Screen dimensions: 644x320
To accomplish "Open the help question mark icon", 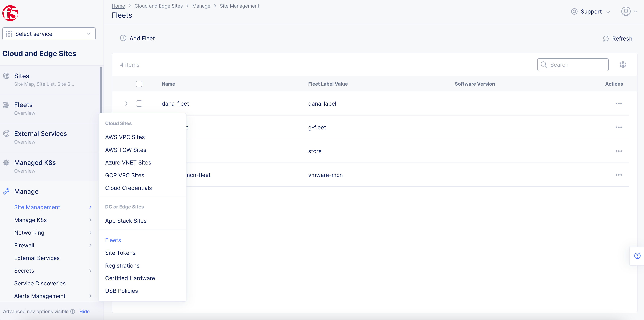I will (x=637, y=255).
